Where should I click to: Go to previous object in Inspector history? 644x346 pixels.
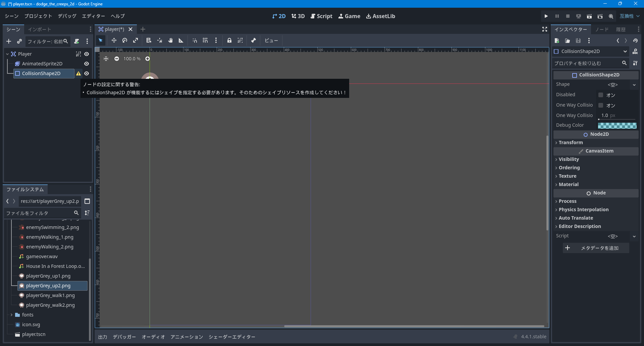(618, 41)
